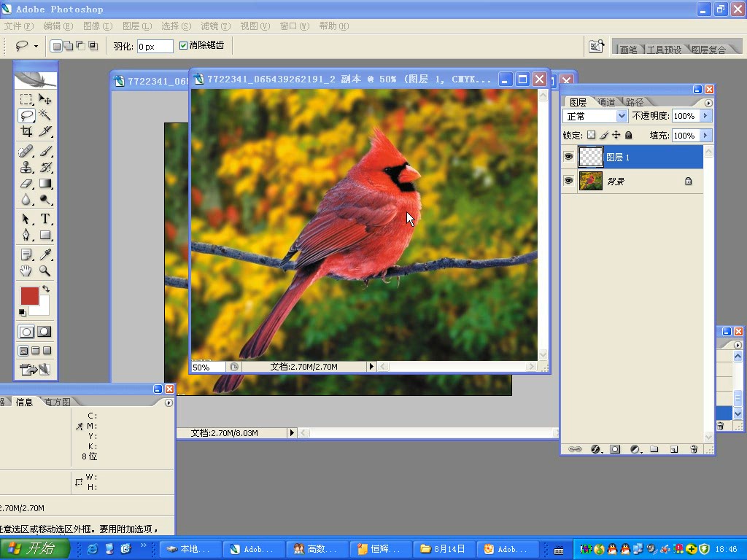Open the 滤镜 menu
Image resolution: width=747 pixels, height=560 pixels.
coord(214,26)
